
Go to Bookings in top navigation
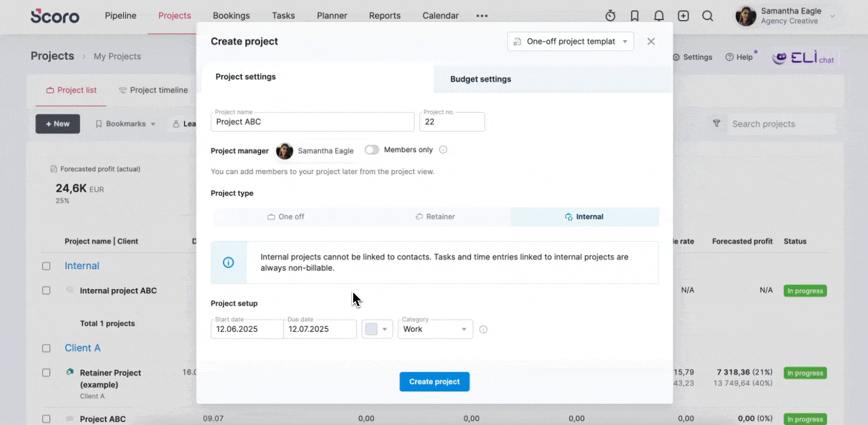coord(231,16)
